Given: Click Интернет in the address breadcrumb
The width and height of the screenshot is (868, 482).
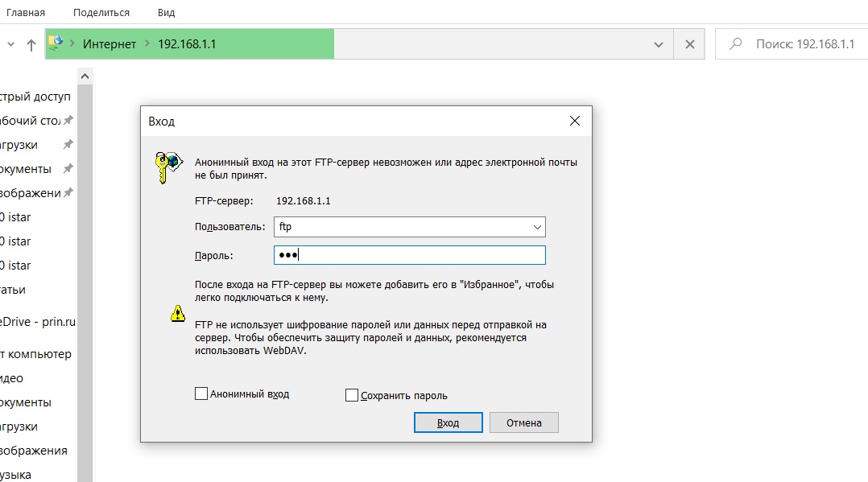Looking at the screenshot, I should [x=109, y=44].
